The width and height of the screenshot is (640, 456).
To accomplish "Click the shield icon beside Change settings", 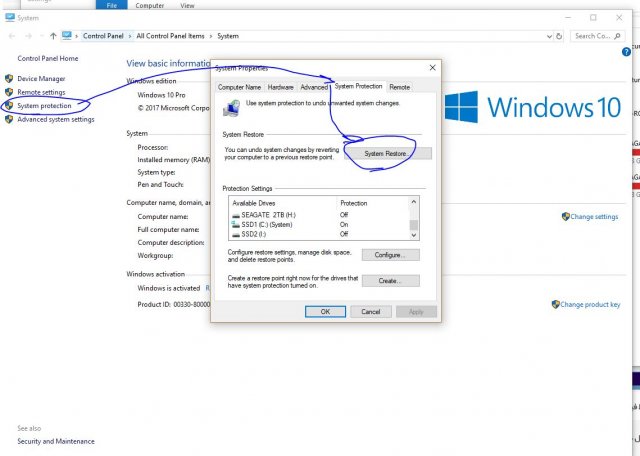I will 565,216.
